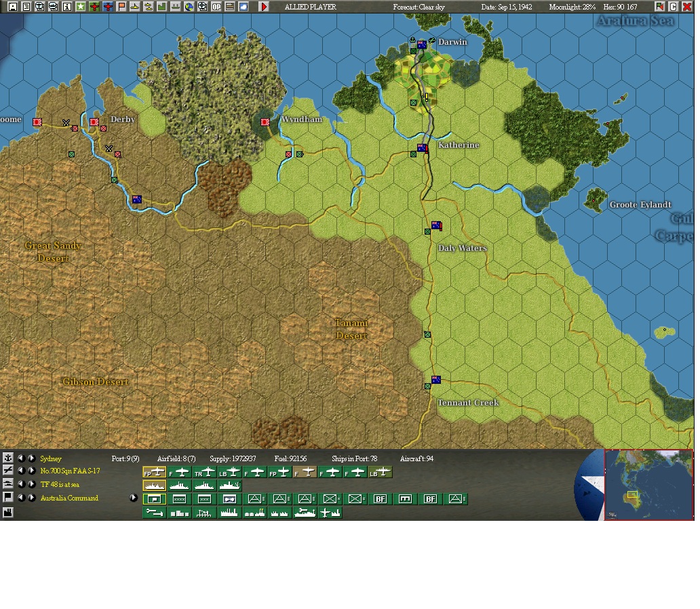Click the anchor icon beside Sydney
The width and height of the screenshot is (700, 609).
pos(8,458)
